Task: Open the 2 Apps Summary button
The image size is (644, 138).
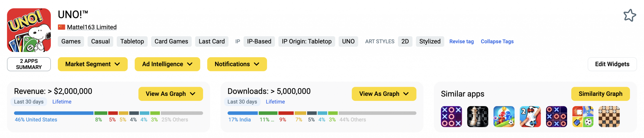Action: click(29, 64)
